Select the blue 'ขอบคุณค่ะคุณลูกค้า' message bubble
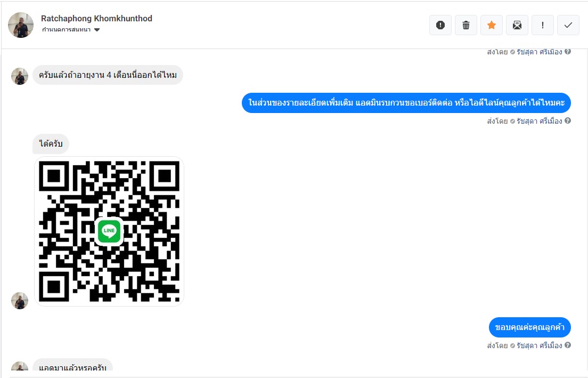Screen dimensions: 588x378 tap(529, 327)
